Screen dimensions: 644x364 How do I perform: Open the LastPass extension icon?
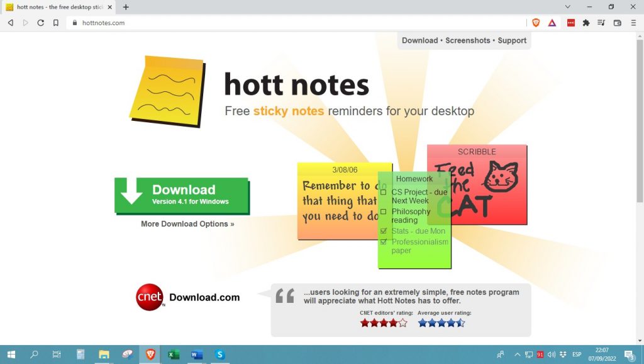tap(570, 23)
